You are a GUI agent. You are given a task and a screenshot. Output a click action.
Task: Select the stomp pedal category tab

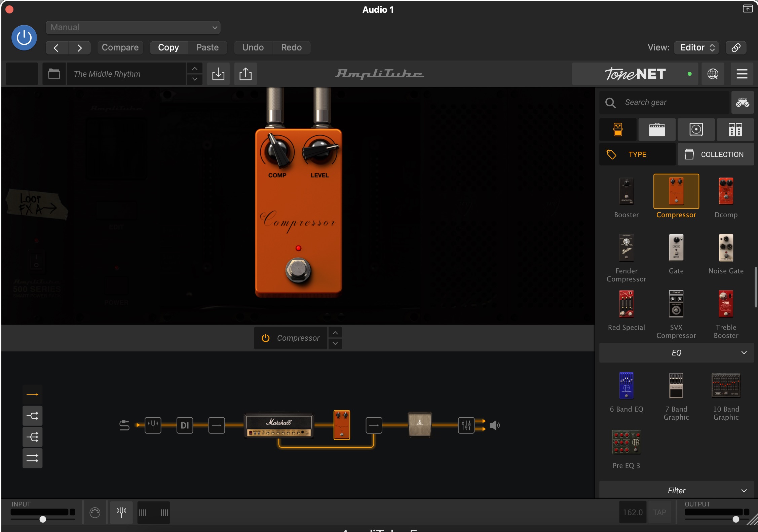618,129
